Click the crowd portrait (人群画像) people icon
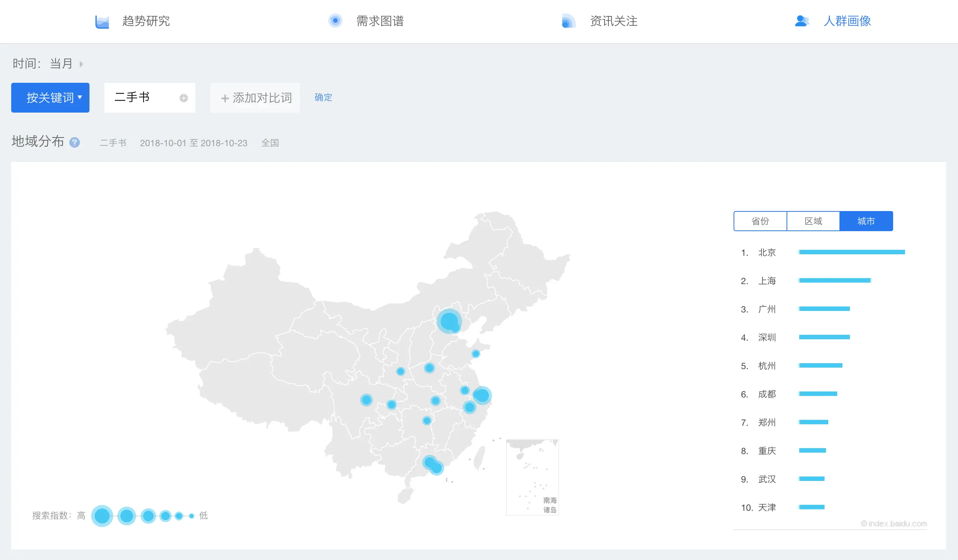The width and height of the screenshot is (958, 560). pyautogui.click(x=801, y=21)
